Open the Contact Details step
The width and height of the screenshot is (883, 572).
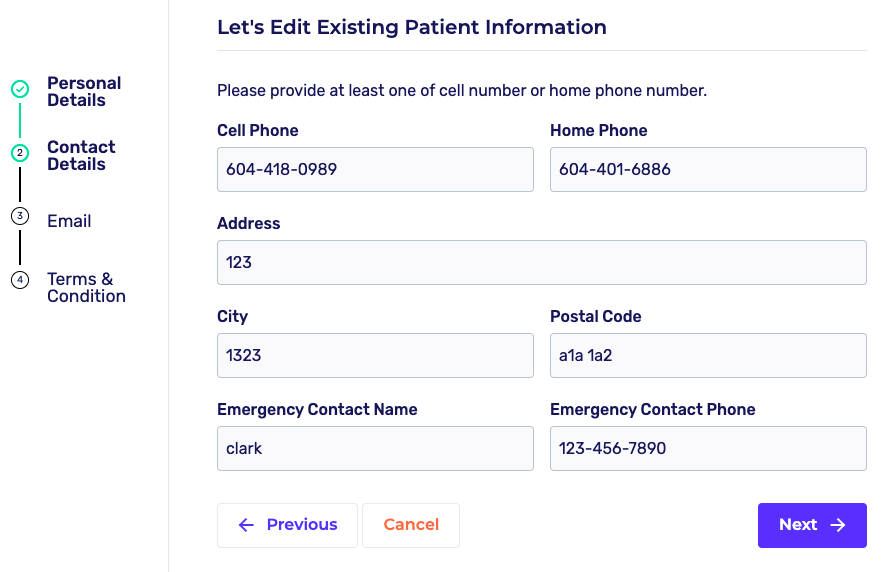(x=81, y=156)
